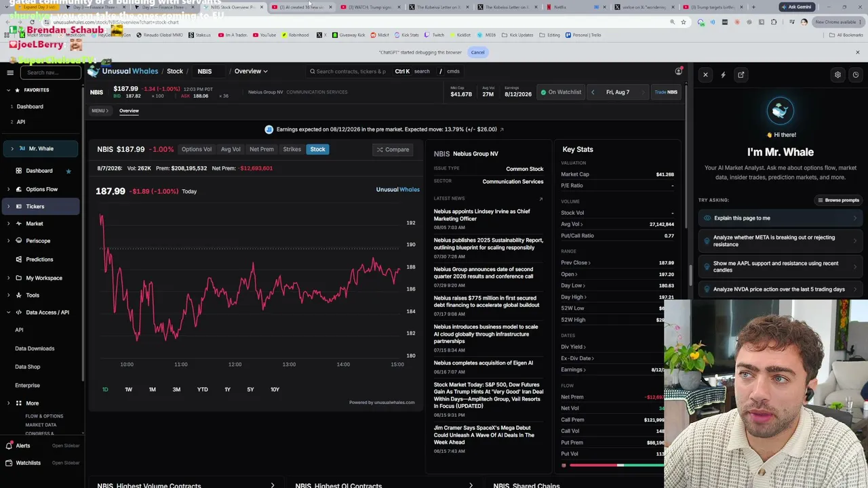Expand the Market sidebar group
This screenshot has width=868, height=488.
click(x=9, y=224)
